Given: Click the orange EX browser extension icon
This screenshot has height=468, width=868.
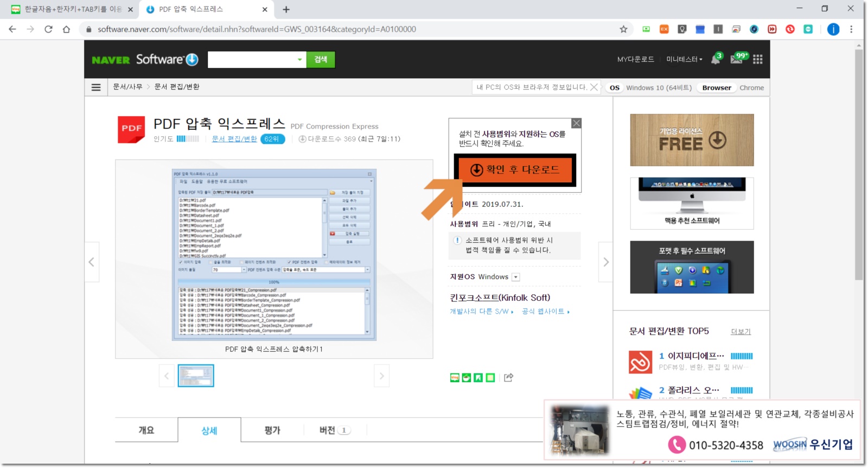Looking at the screenshot, I should 664,29.
